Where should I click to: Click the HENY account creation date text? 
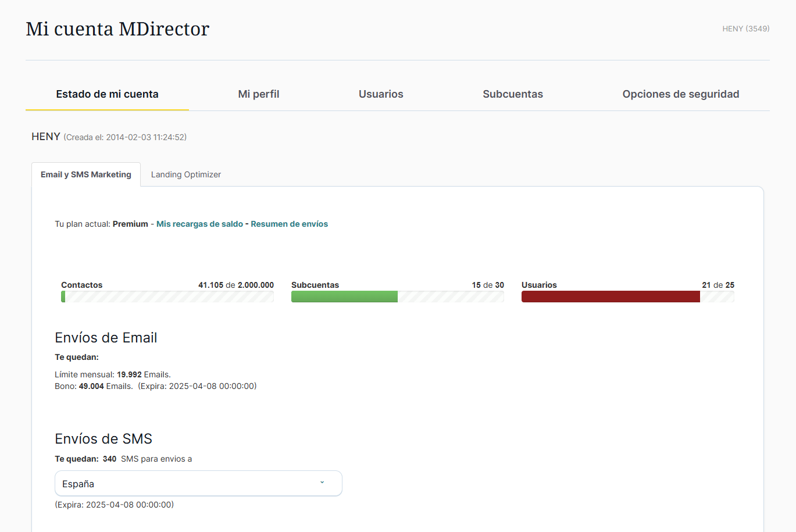pos(125,137)
